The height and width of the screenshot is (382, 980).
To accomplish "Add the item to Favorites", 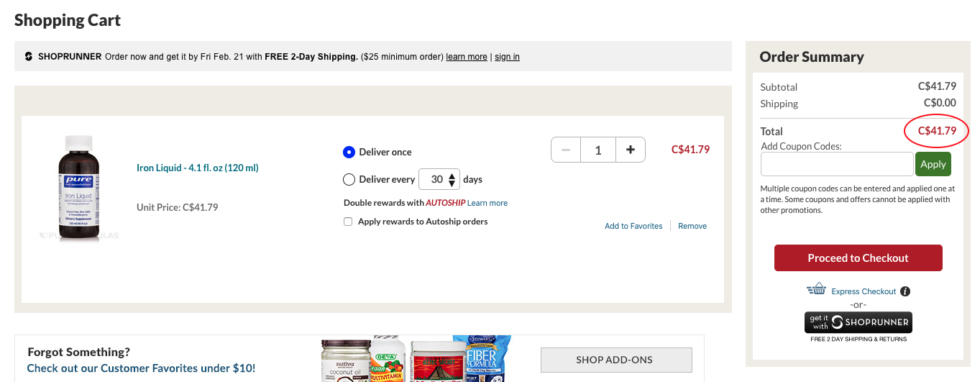I will (x=633, y=226).
